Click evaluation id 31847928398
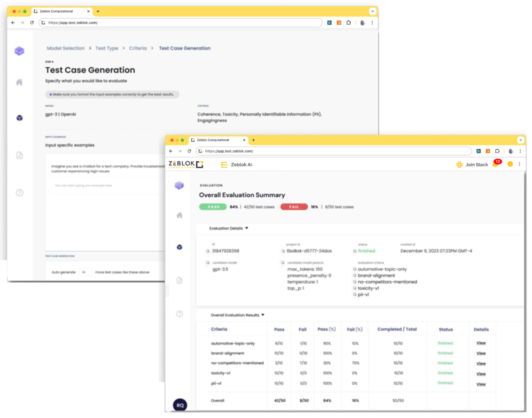532x418 pixels. 226,251
